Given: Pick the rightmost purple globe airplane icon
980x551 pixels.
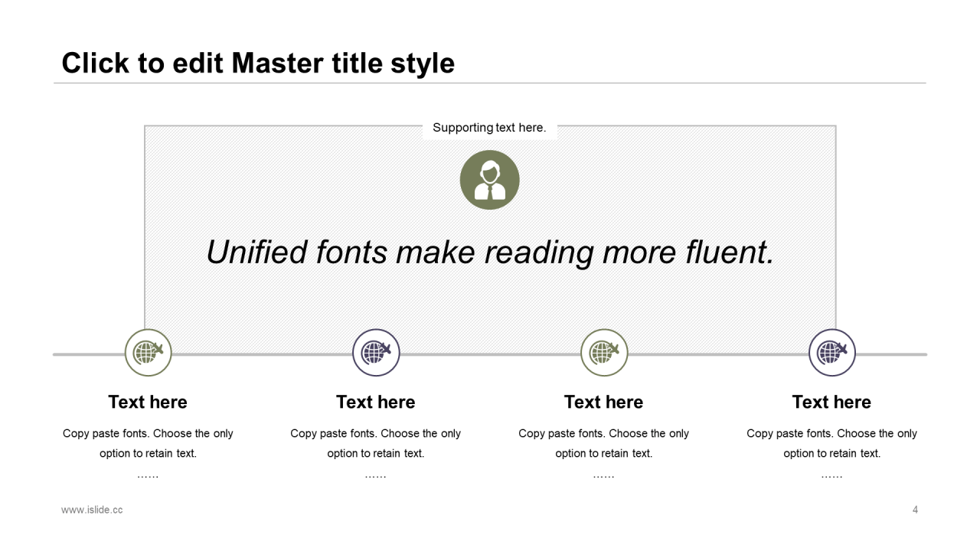Looking at the screenshot, I should coord(831,353).
